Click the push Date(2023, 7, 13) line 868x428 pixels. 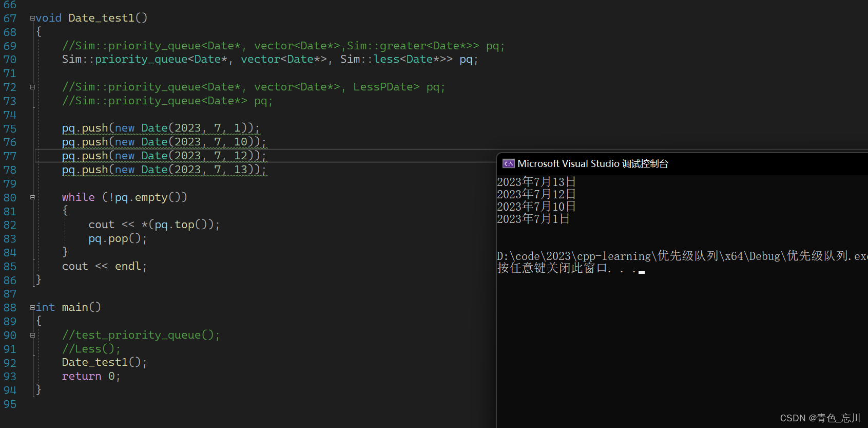[164, 170]
